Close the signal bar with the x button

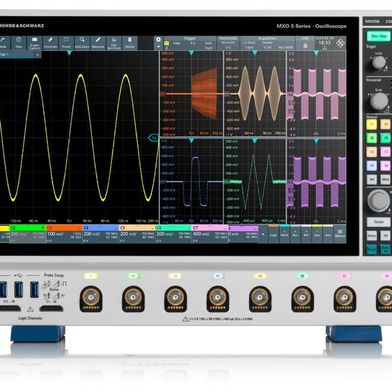[263, 234]
